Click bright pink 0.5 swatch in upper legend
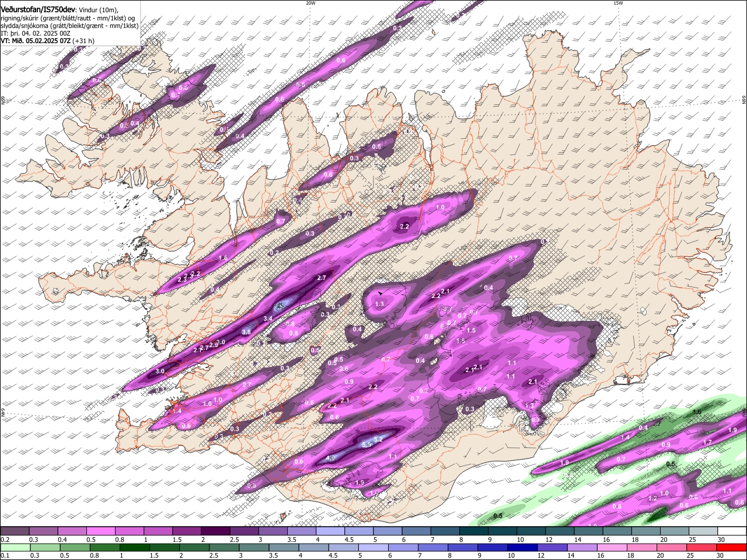 coord(100,531)
